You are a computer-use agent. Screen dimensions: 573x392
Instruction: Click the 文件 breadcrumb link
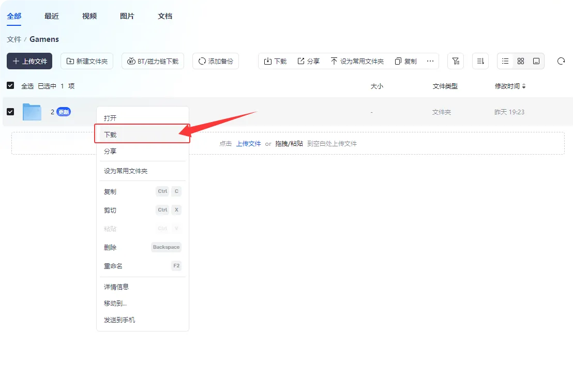13,39
